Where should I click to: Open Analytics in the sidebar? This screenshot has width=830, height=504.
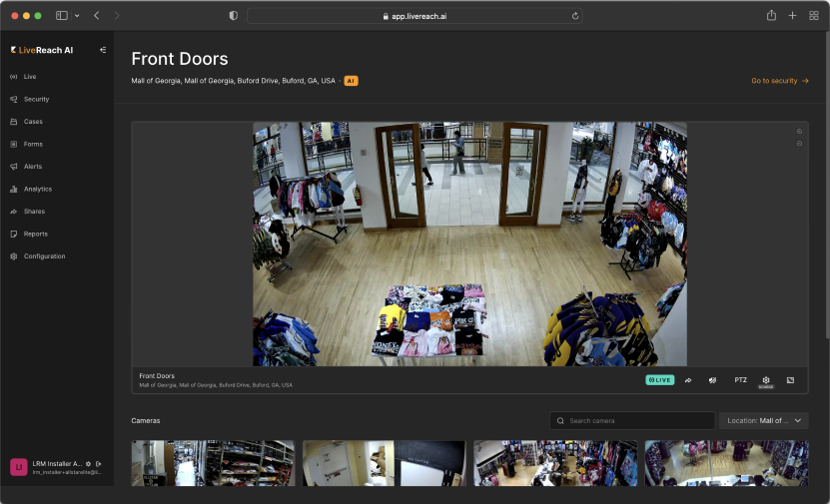38,189
